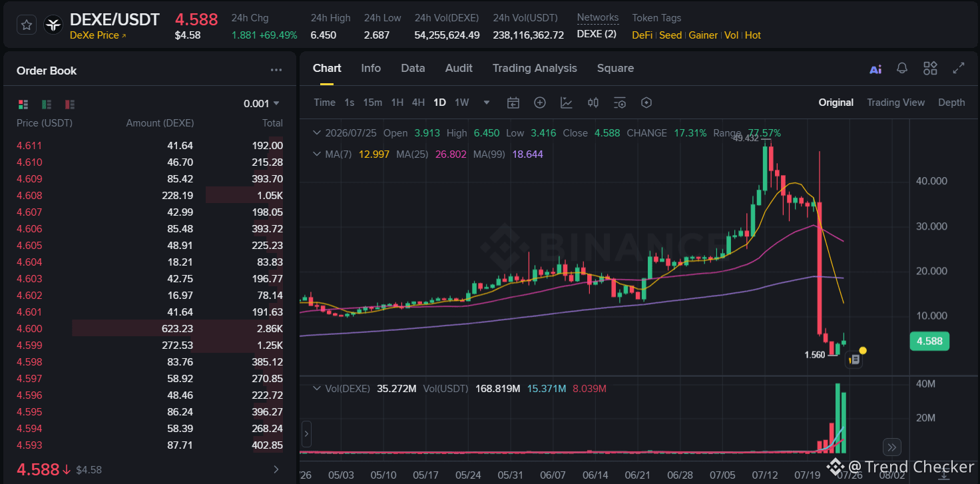Switch to the Trading Analysis tab
This screenshot has height=484, width=980.
click(x=535, y=68)
